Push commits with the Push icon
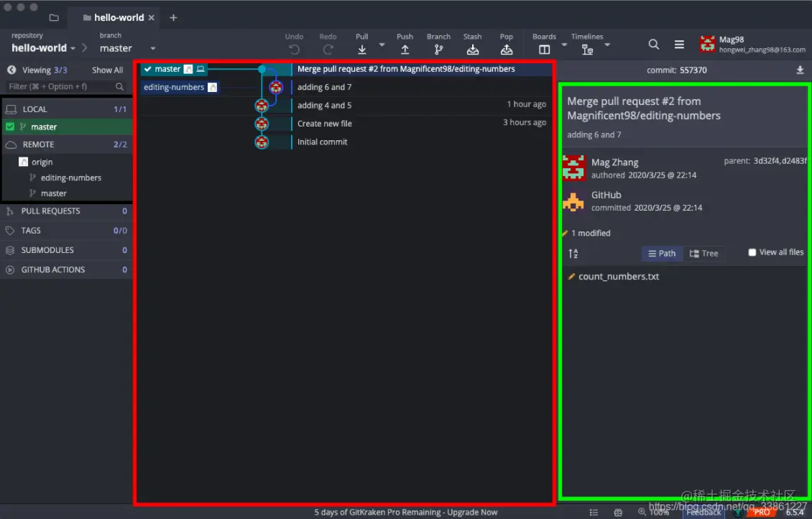Viewport: 812px width, 519px height. click(405, 50)
